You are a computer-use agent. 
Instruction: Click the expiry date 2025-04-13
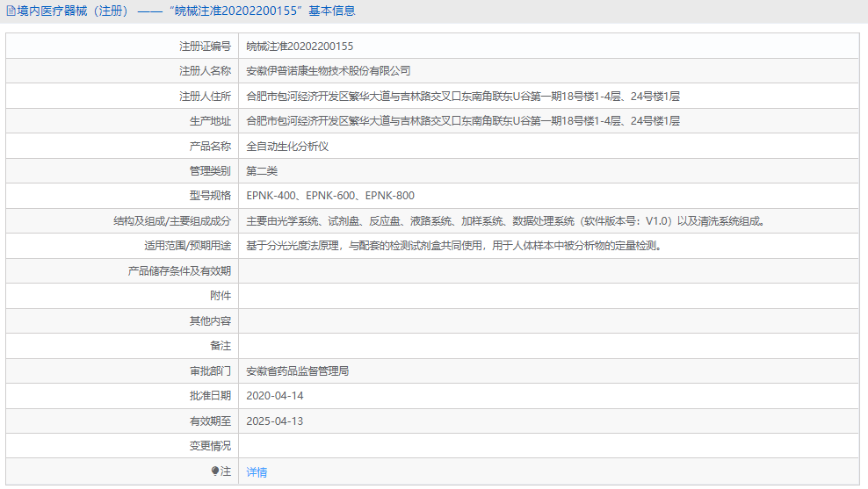(275, 421)
